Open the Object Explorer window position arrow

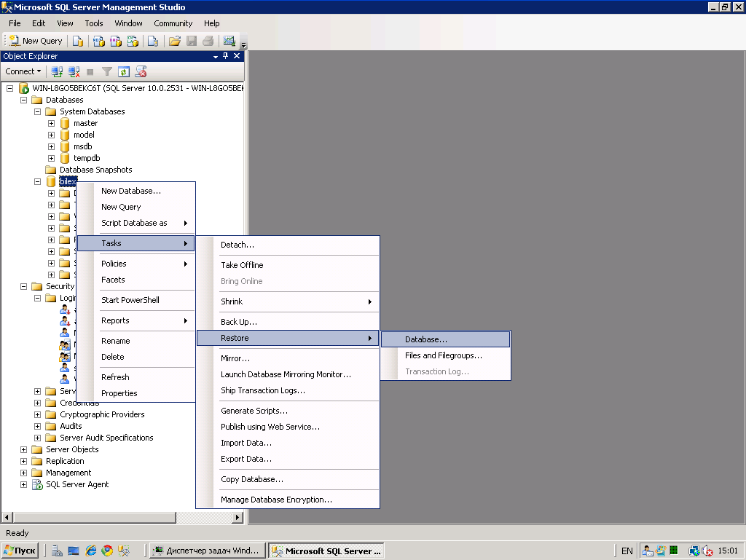216,56
